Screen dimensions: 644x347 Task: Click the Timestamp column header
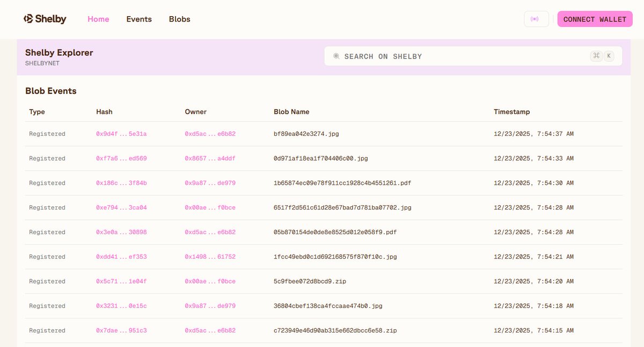coord(511,112)
